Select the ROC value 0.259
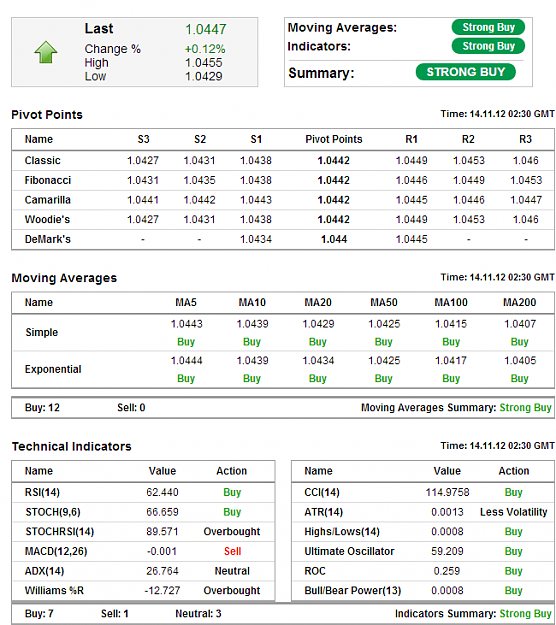The width and height of the screenshot is (556, 625). pos(447,571)
